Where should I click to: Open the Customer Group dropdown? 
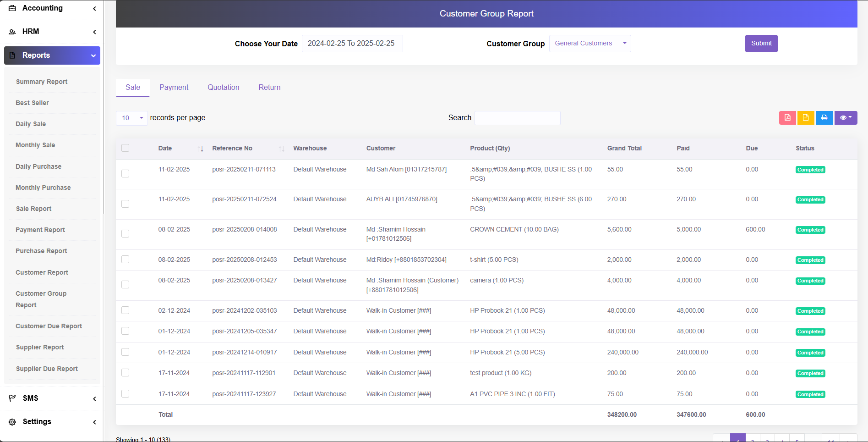pyautogui.click(x=590, y=44)
